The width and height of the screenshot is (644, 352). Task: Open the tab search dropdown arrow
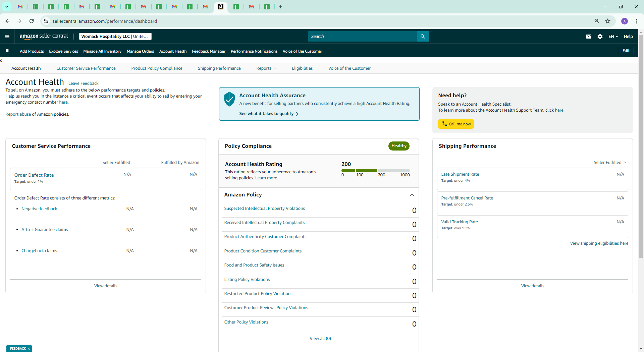(6, 7)
